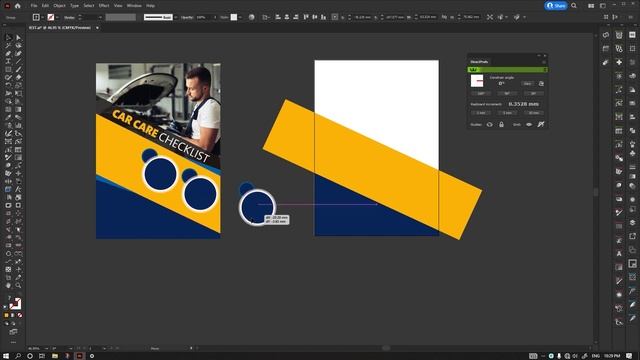This screenshot has height=360, width=640.
Task: Open the floating panel's menu icon
Action: click(x=544, y=62)
